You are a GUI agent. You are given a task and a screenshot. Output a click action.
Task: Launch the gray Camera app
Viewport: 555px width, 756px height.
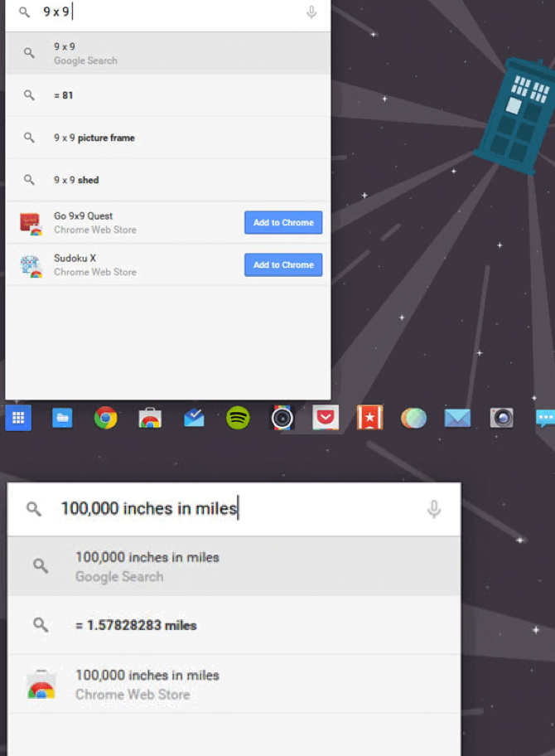click(501, 418)
